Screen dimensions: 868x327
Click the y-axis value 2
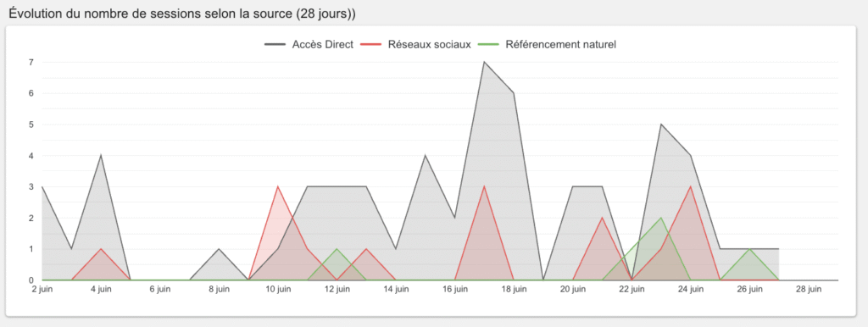pyautogui.click(x=31, y=218)
